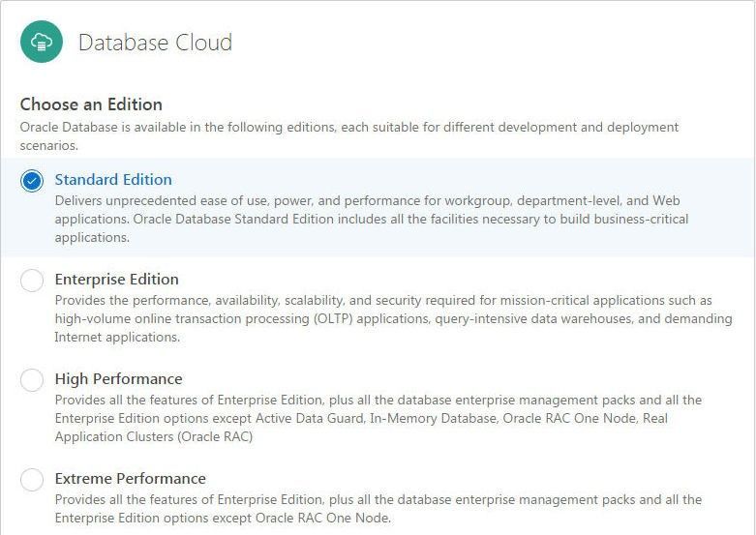Click the green Database Cloud icon

(x=42, y=42)
